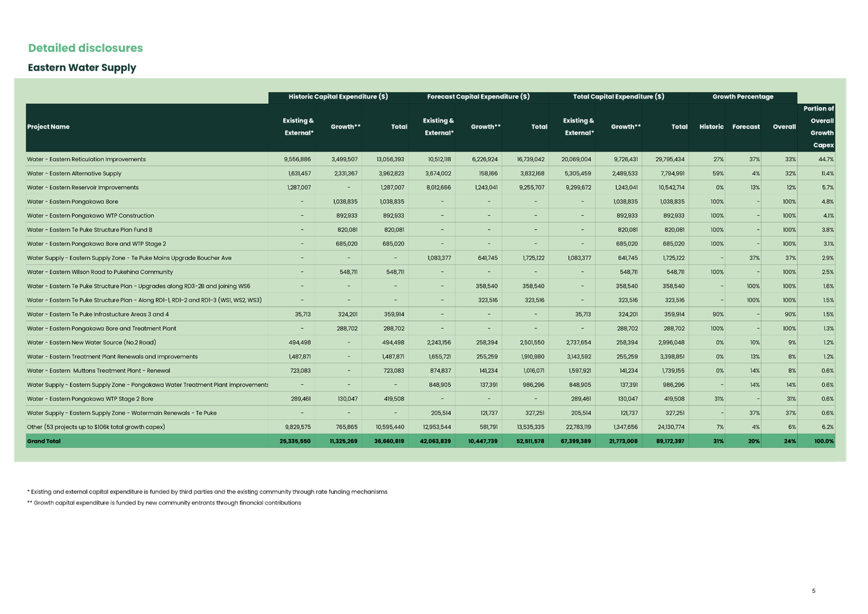Image resolution: width=868 pixels, height=614 pixels.
Task: Click the Detailed disclosures heading
Action: coord(85,48)
